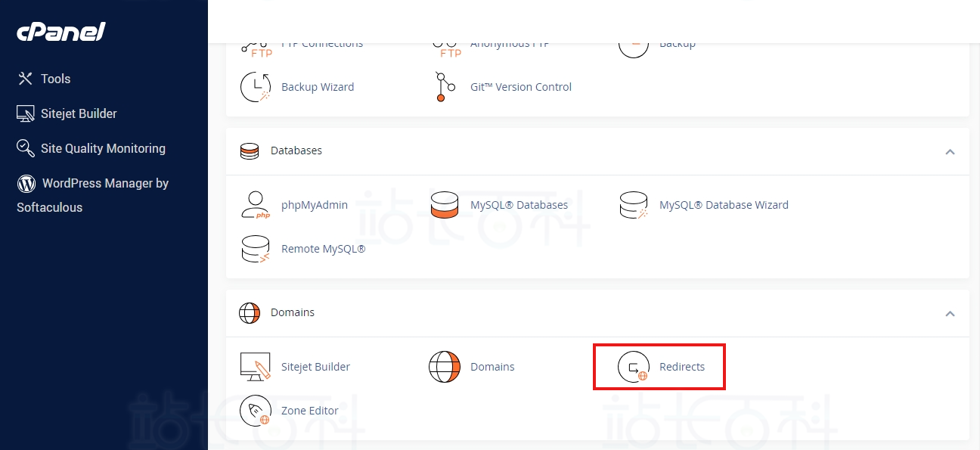Click the Domains section globe header icon
The width and height of the screenshot is (980, 450).
coord(250,312)
